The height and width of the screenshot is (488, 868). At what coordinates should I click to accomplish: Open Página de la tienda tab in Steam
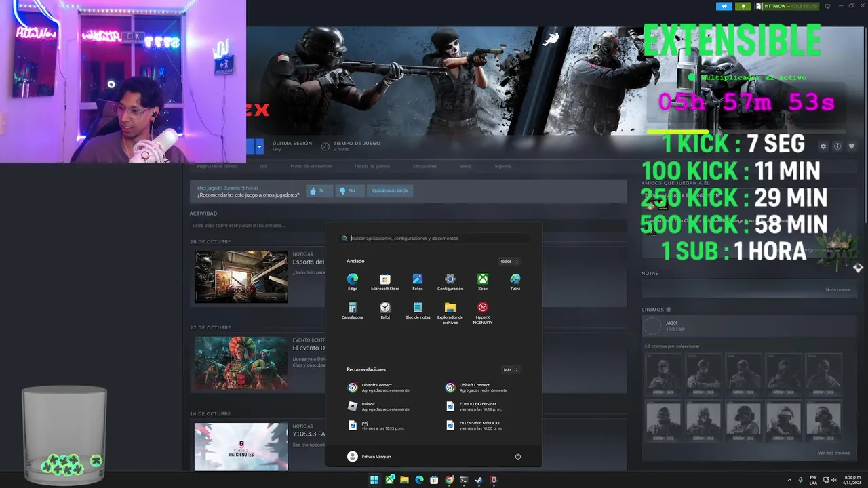click(x=216, y=166)
